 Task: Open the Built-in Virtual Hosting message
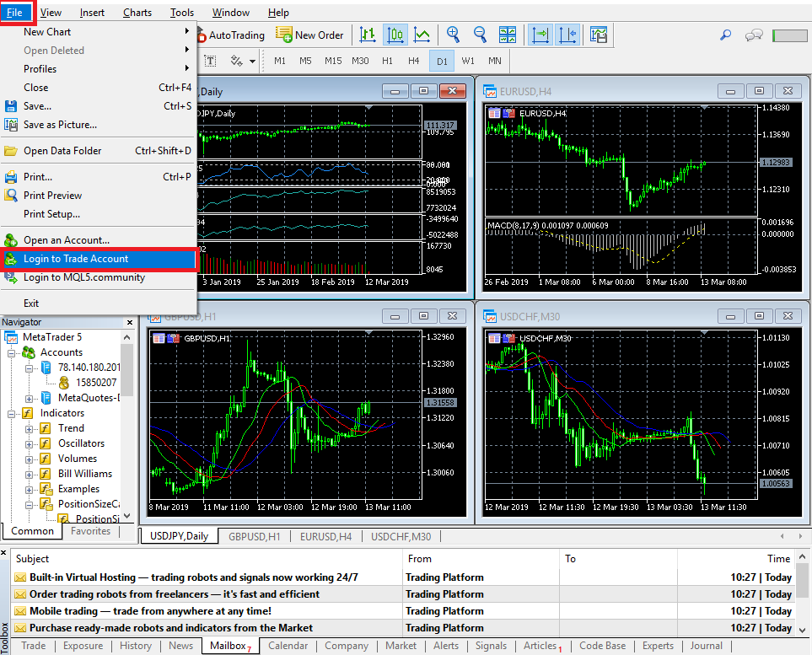(193, 577)
